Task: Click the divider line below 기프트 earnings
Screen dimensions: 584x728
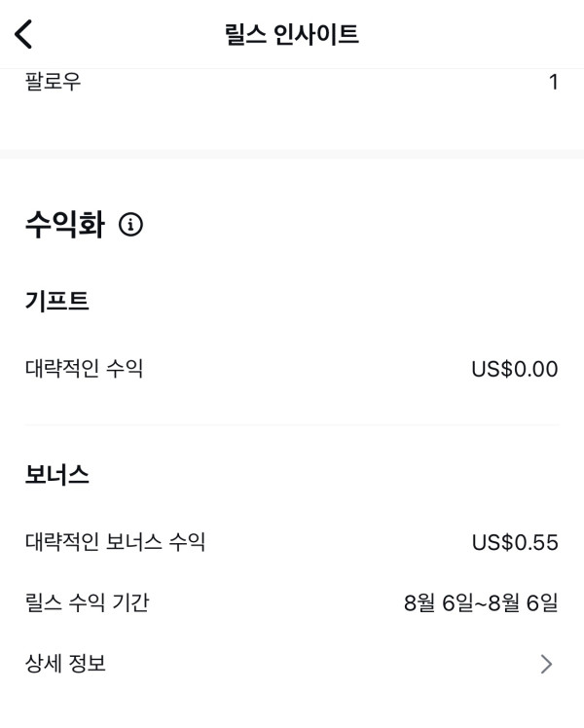Action: pos(292,425)
